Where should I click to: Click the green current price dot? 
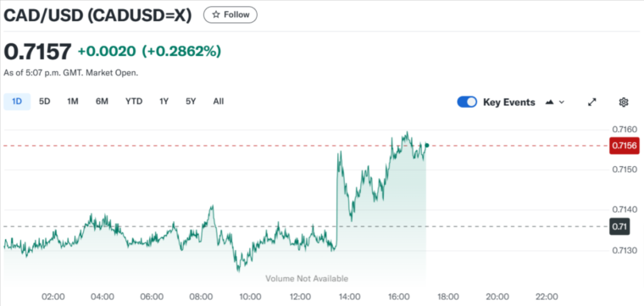tap(427, 145)
